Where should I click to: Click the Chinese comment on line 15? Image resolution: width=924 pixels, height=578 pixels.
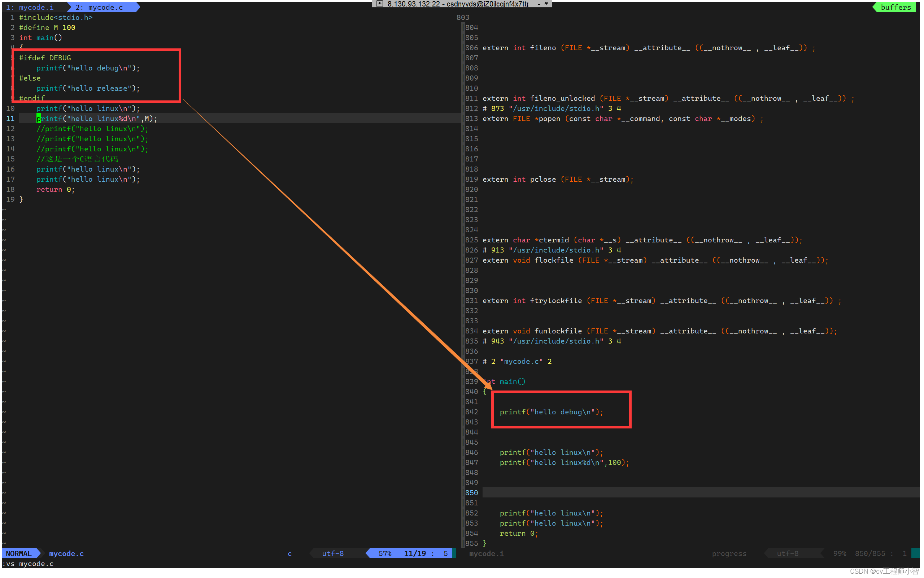pyautogui.click(x=78, y=159)
